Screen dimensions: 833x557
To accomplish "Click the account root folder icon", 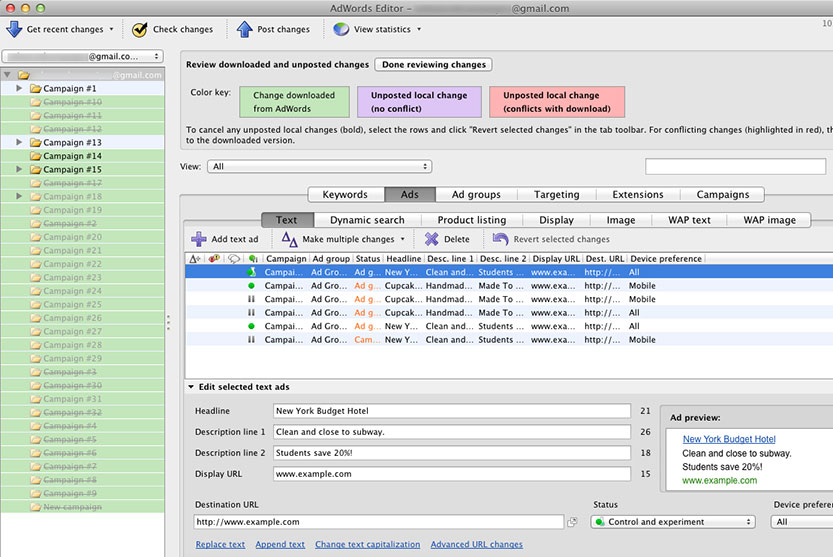I will click(24, 75).
